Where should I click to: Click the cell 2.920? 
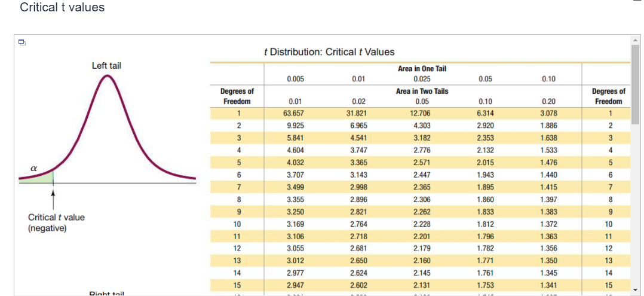(x=486, y=126)
